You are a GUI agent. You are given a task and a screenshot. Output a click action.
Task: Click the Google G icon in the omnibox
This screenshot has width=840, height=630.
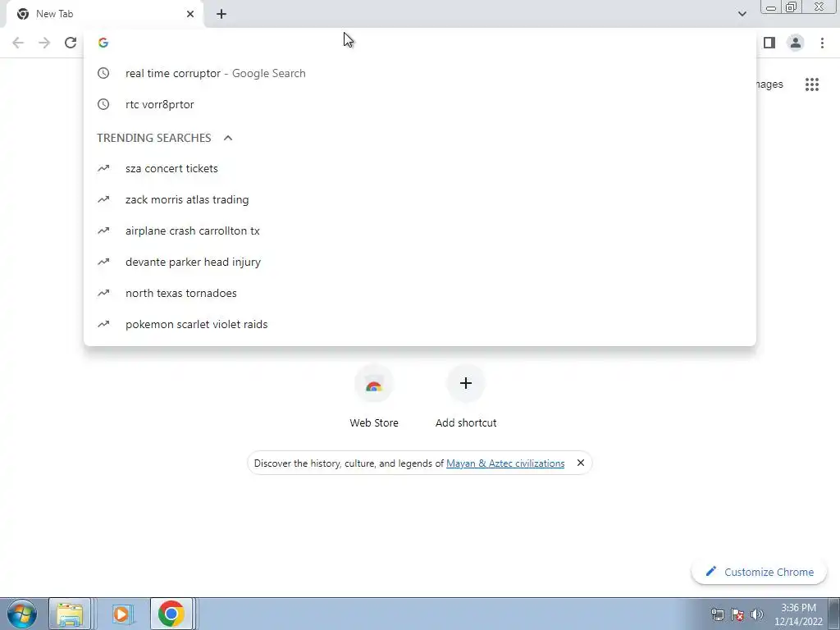pos(103,43)
